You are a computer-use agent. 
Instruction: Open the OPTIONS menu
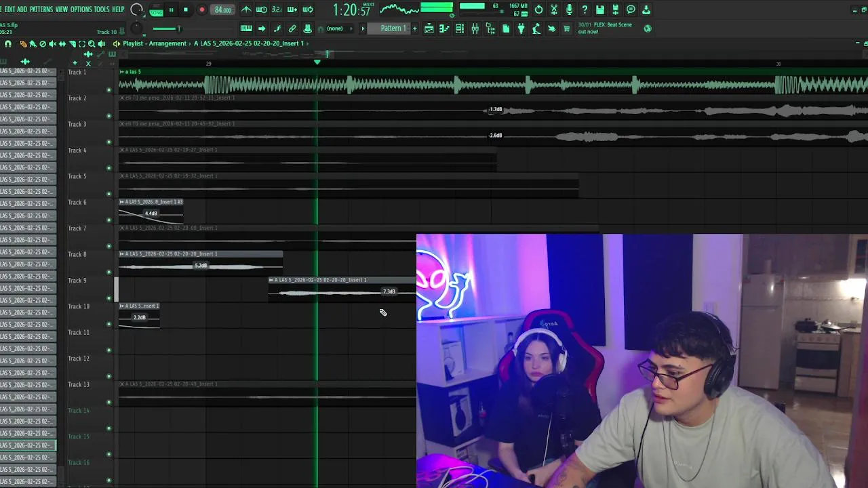(81, 9)
